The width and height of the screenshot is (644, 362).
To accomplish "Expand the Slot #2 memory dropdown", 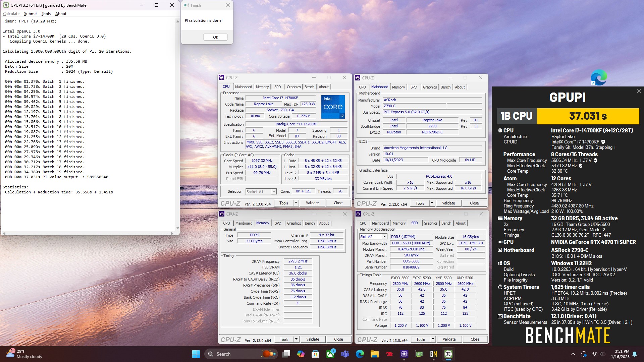I will coord(384,237).
